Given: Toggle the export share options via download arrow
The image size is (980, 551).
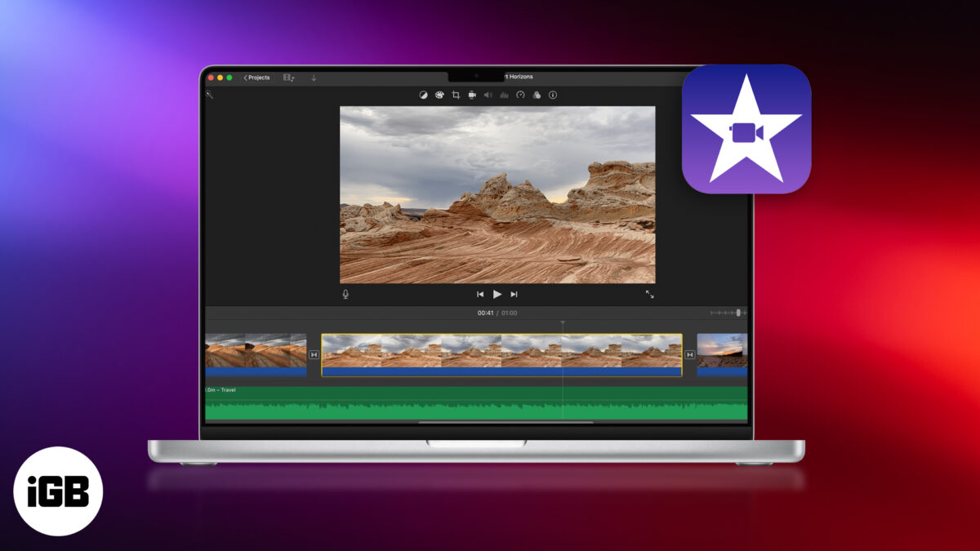Looking at the screenshot, I should [x=314, y=77].
